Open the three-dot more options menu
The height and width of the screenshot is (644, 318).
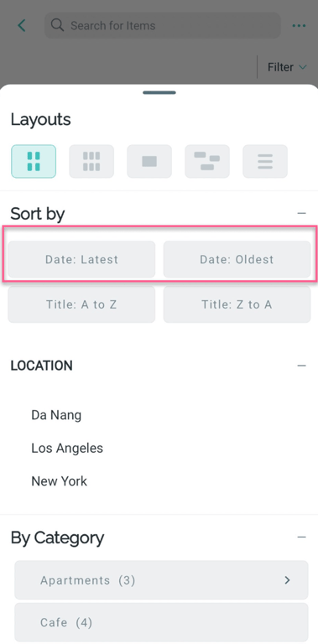pos(299,25)
